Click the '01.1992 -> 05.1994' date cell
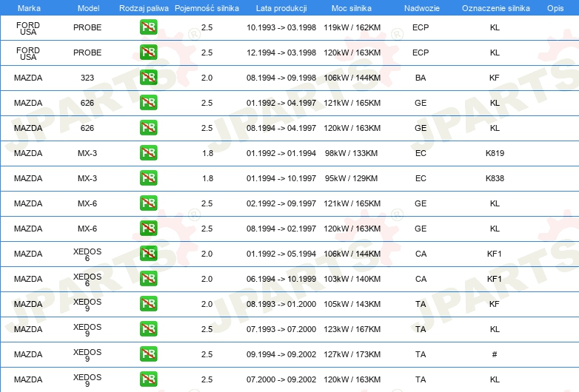This screenshot has width=579, height=392. (281, 254)
